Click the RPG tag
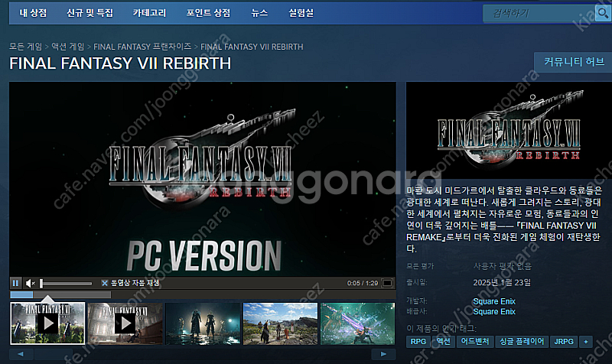Image resolution: width=612 pixels, height=364 pixels. 418,341
